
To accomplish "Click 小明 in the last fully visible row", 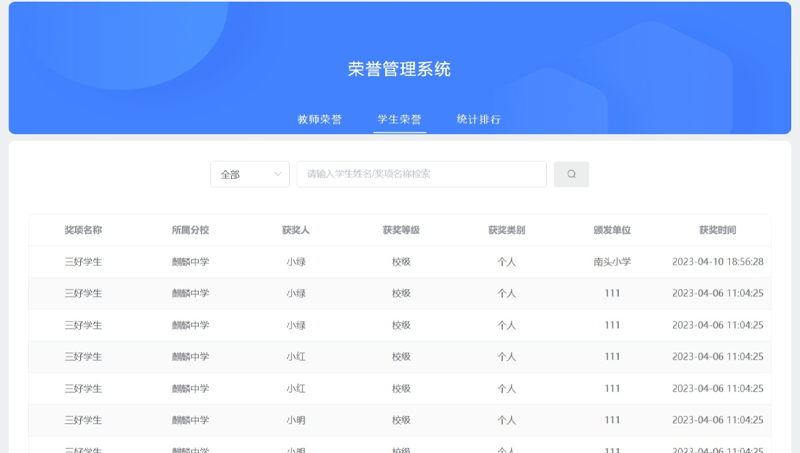I will click(x=296, y=420).
